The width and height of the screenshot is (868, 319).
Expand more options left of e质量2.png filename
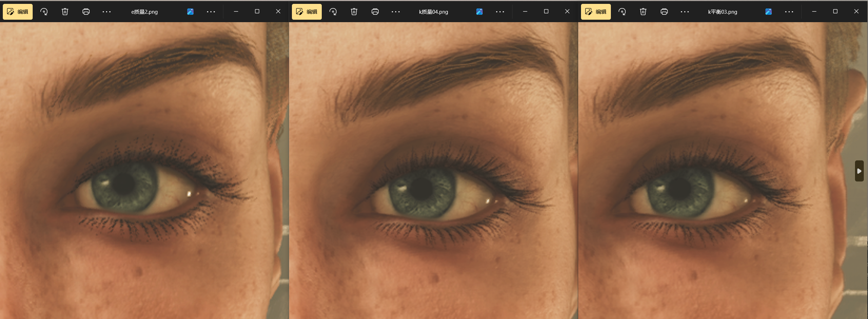click(x=107, y=12)
